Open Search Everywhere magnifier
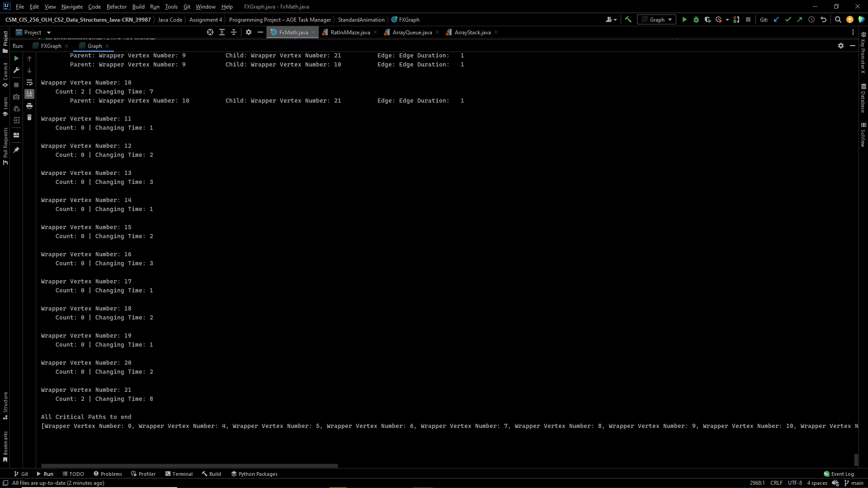868x488 pixels. coord(838,19)
